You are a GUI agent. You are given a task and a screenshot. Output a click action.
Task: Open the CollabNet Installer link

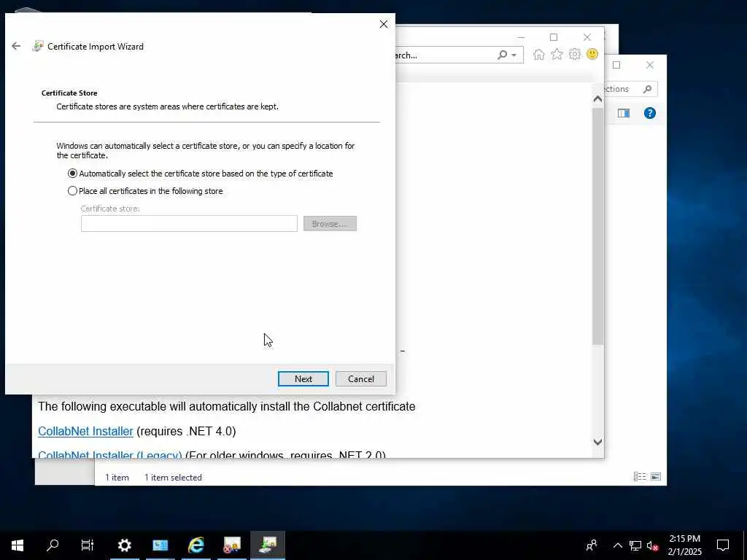[x=86, y=431]
